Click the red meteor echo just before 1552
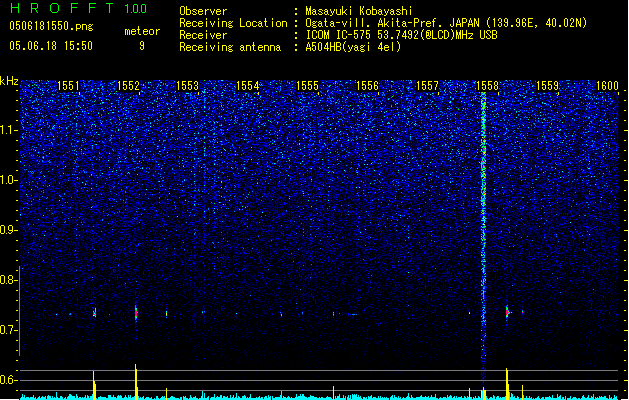Viewport: 629px width, 400px height. 136,313
